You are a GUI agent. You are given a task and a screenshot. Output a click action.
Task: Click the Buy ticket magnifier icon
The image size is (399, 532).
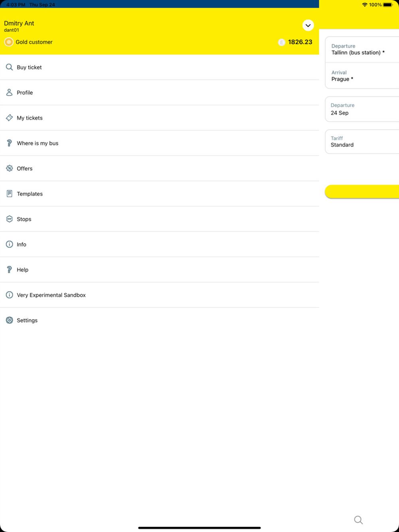9,67
